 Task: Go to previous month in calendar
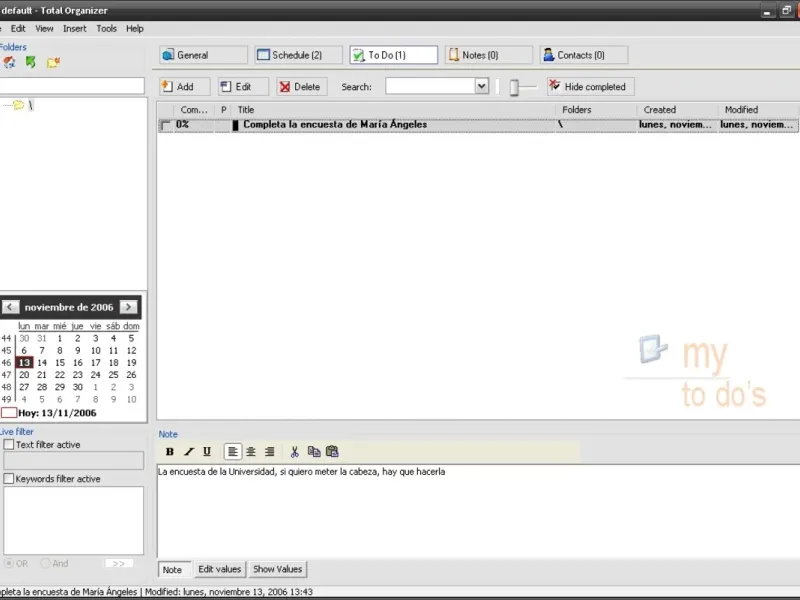coord(10,307)
